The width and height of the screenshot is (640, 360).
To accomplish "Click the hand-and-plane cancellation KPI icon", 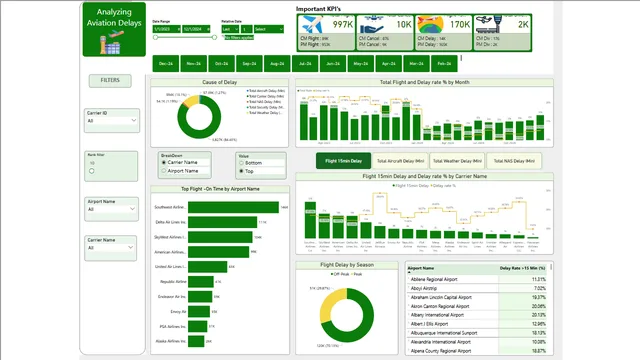I will pyautogui.click(x=371, y=24).
